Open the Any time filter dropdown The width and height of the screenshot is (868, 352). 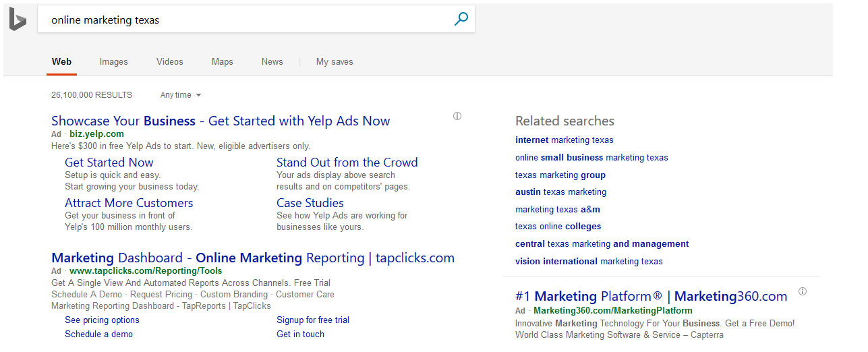tap(181, 95)
